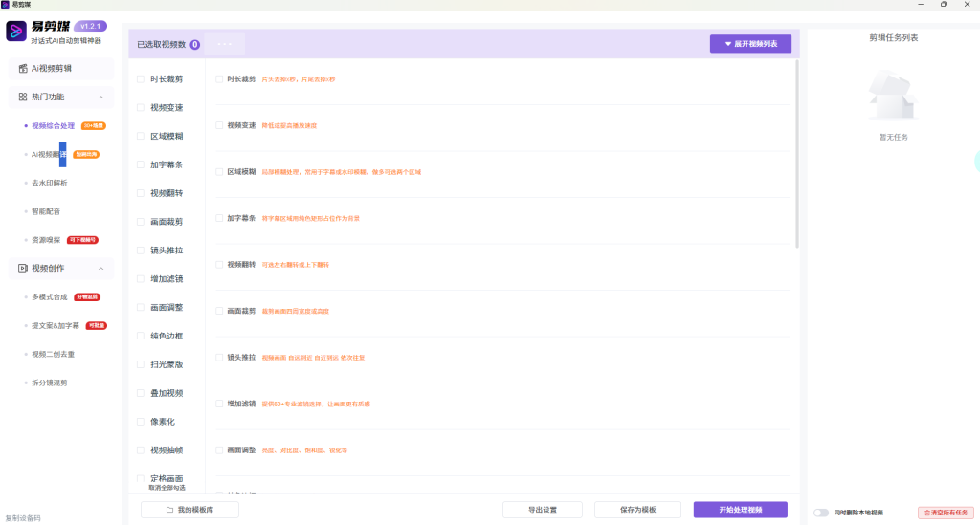Click the 清空所有任务 trash button

point(939,513)
